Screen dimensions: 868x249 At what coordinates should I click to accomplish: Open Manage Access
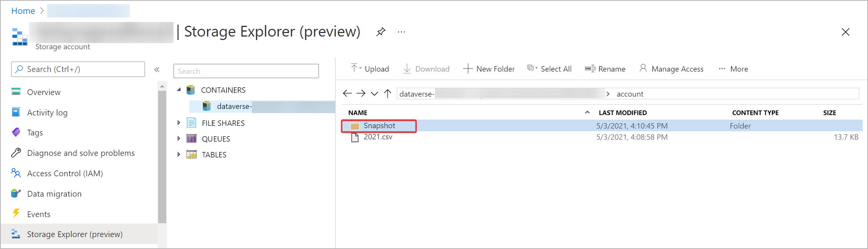(x=671, y=69)
